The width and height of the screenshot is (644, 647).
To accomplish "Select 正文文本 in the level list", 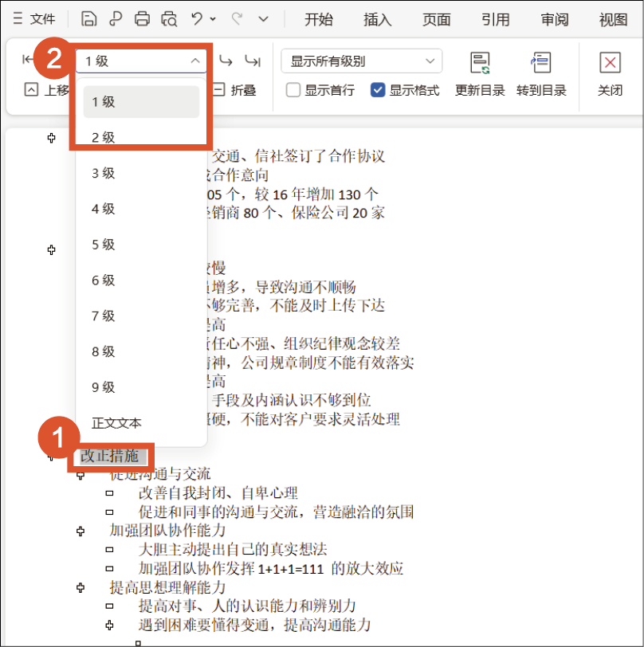I will point(116,422).
